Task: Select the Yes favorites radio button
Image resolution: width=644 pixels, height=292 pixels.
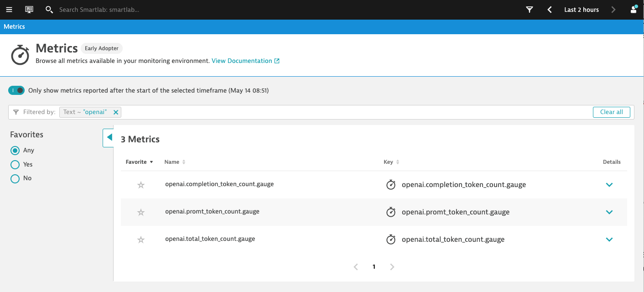Action: (15, 164)
